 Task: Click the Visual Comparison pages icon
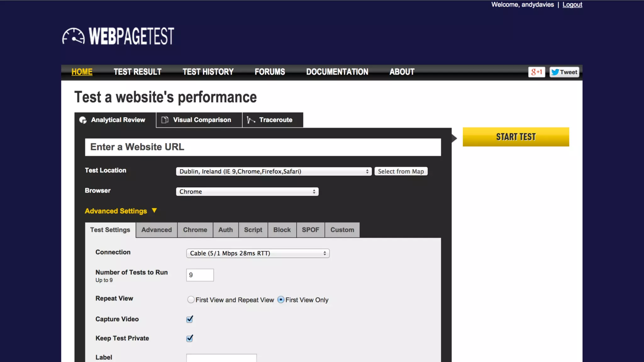click(x=165, y=120)
